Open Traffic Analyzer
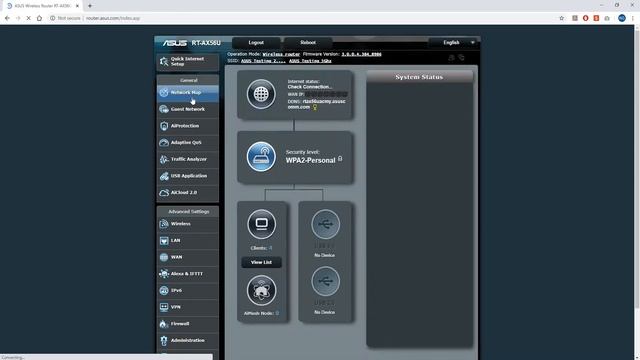Screen dimensions: 640x360 coord(188,159)
